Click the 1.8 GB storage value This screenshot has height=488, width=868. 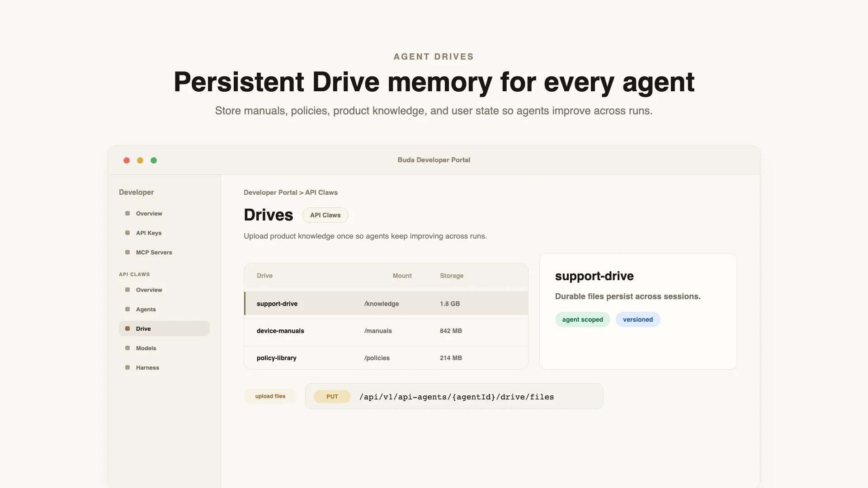point(450,304)
